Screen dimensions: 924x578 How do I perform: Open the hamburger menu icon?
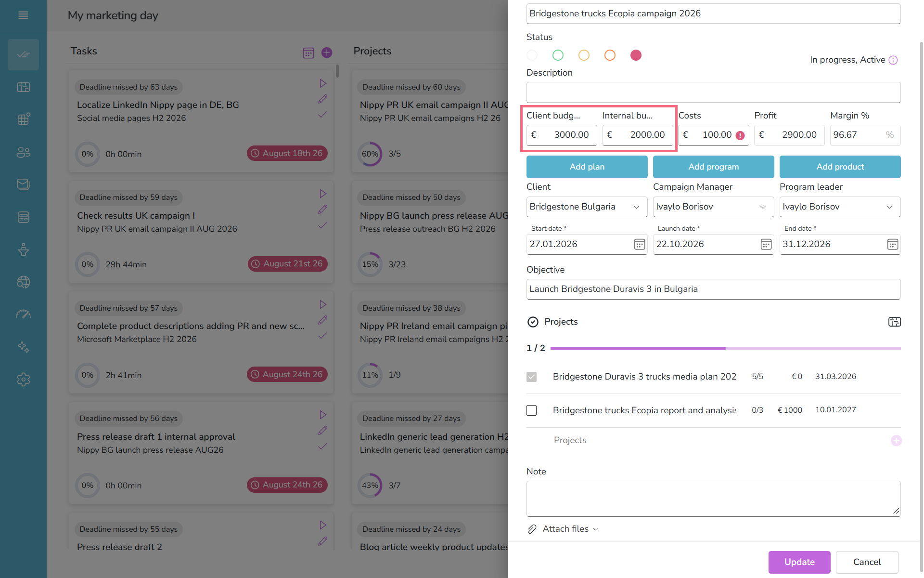pos(23,15)
